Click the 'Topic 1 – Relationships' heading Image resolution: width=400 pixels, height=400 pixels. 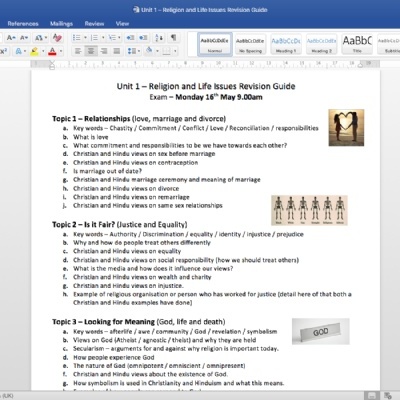[91, 119]
